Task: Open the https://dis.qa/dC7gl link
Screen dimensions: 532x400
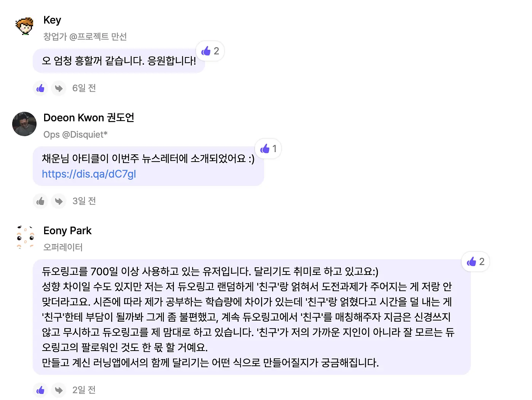Action: (x=89, y=174)
